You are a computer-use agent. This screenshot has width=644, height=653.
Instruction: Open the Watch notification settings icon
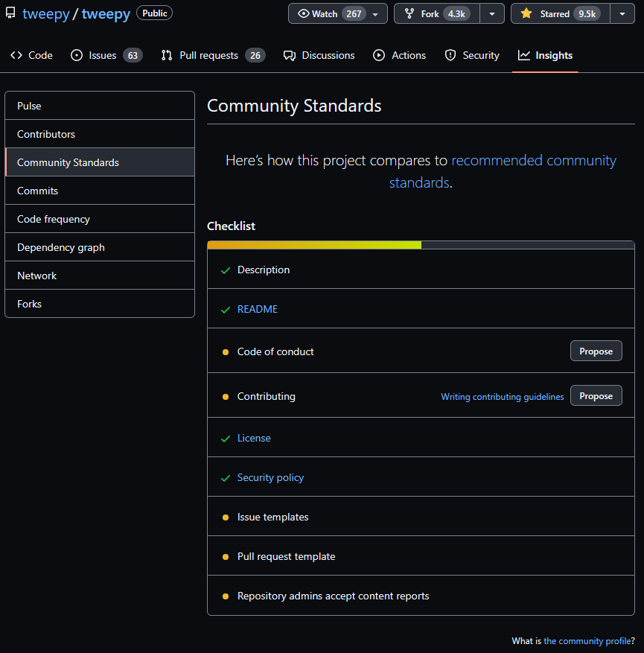coord(305,13)
